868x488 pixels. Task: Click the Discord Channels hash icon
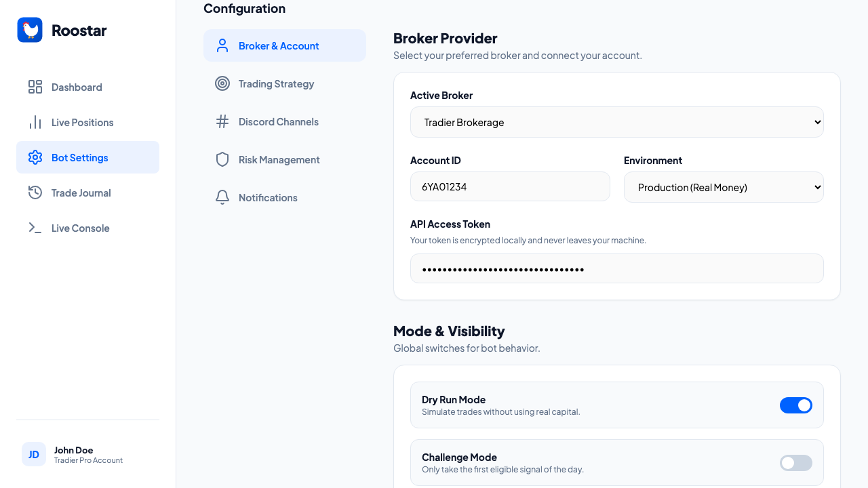coord(222,121)
